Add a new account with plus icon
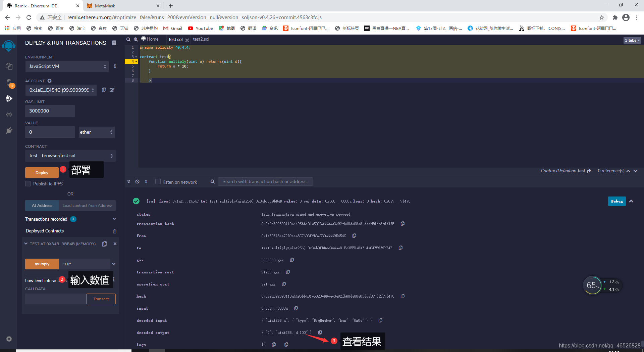This screenshot has height=352, width=644. 49,81
